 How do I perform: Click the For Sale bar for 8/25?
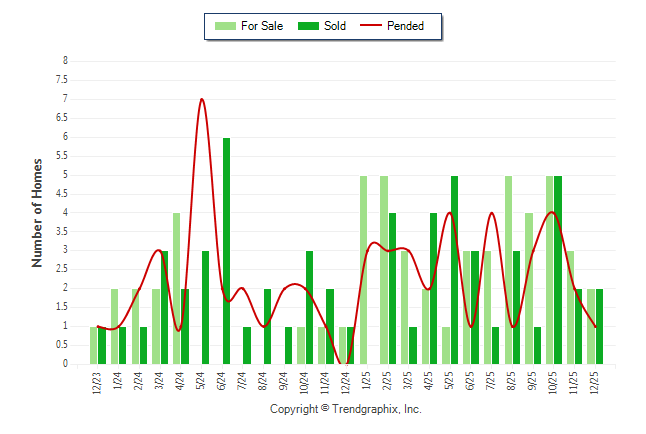pyautogui.click(x=508, y=270)
